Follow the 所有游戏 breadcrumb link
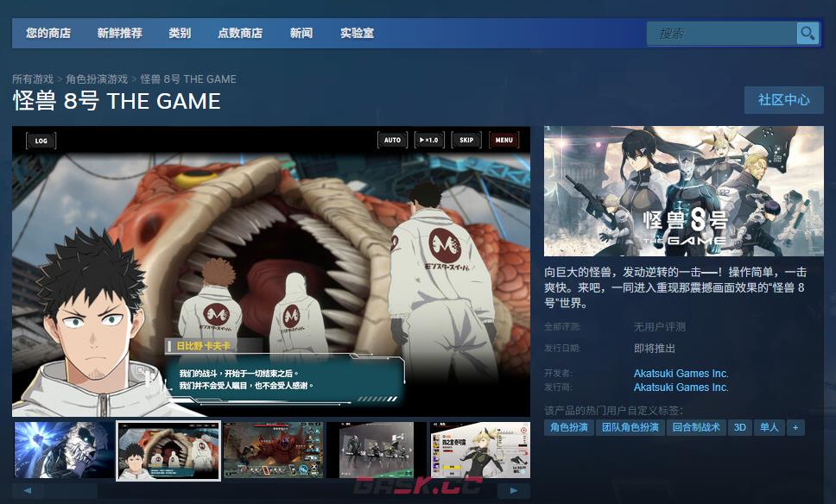The width and height of the screenshot is (836, 504). 33,79
